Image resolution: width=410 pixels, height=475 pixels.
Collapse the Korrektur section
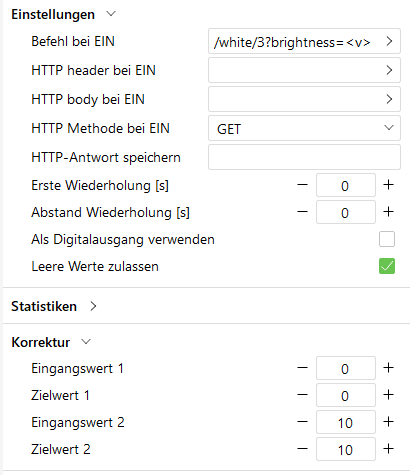(x=86, y=342)
